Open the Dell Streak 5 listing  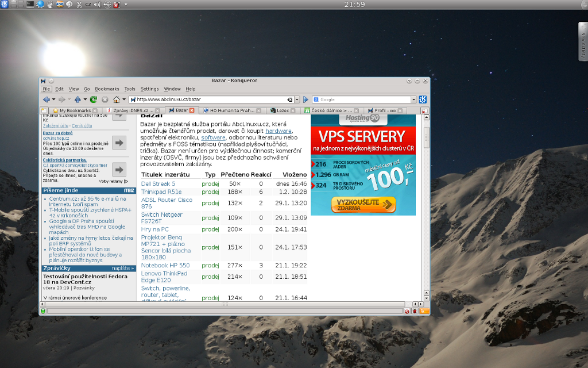158,183
